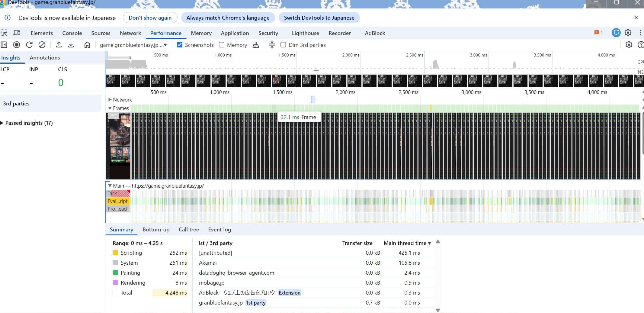Click the download profile icon
The height and width of the screenshot is (313, 644).
tap(71, 45)
